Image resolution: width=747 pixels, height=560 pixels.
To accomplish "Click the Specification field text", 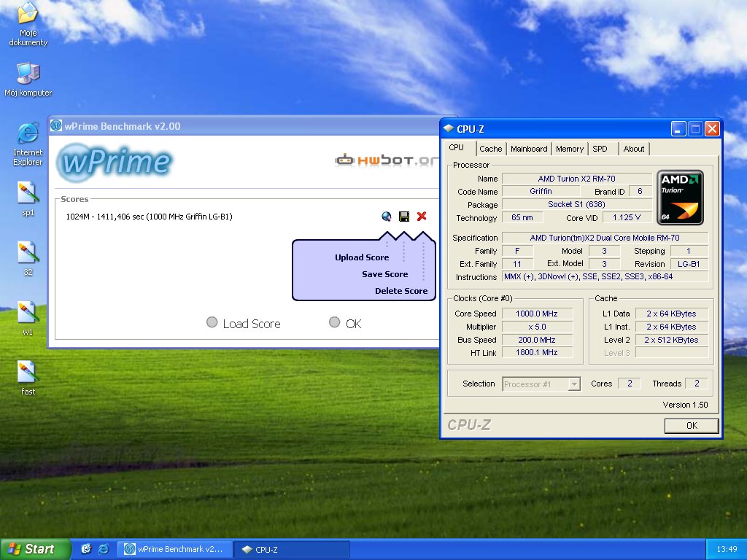I will [605, 238].
